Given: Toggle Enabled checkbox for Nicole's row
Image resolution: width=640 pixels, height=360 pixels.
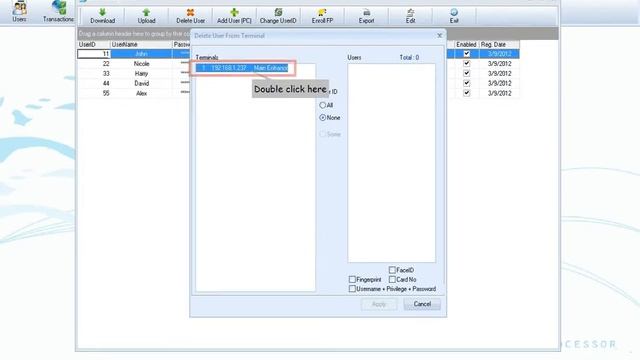Looking at the screenshot, I should tap(467, 64).
